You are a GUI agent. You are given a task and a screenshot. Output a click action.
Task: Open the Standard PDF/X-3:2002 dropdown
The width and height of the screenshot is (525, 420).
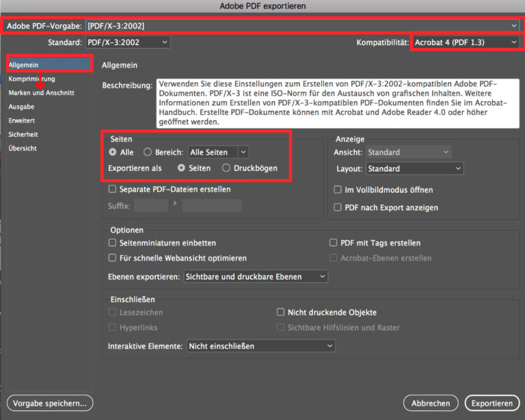point(128,42)
